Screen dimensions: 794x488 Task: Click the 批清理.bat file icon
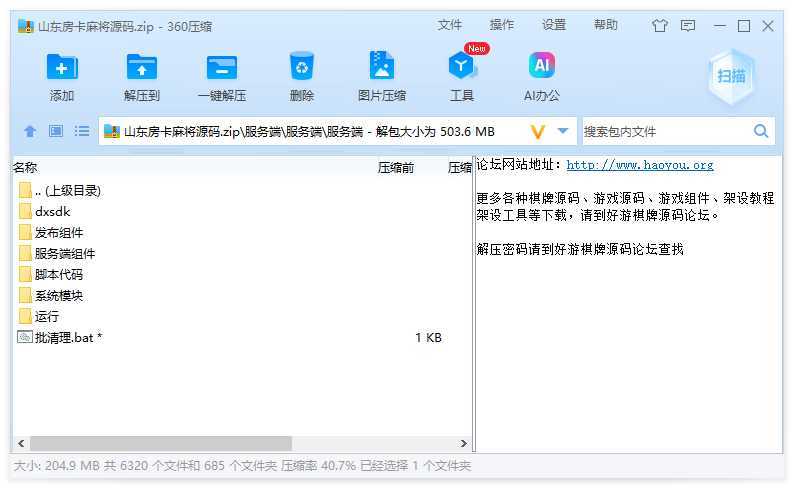pyautogui.click(x=25, y=337)
